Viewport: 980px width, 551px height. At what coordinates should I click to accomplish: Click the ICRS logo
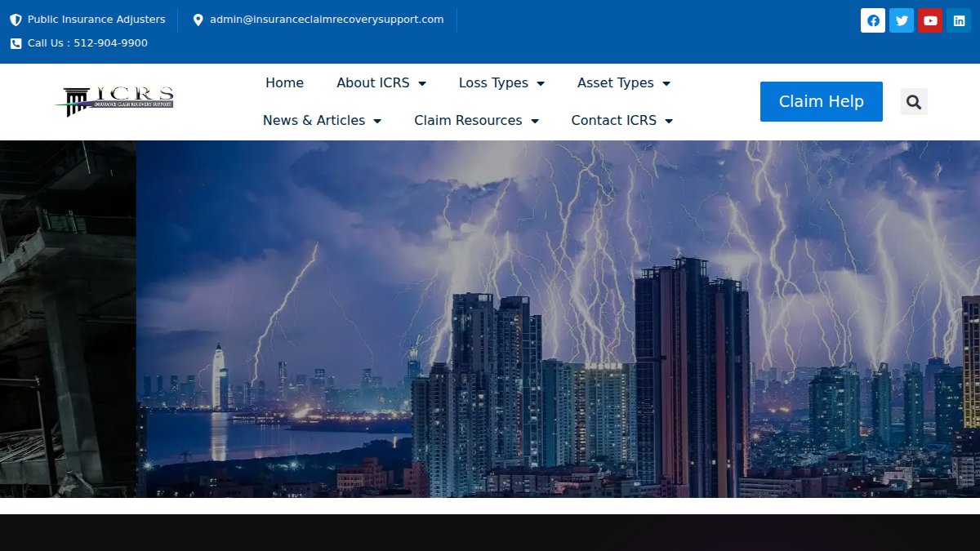point(114,101)
